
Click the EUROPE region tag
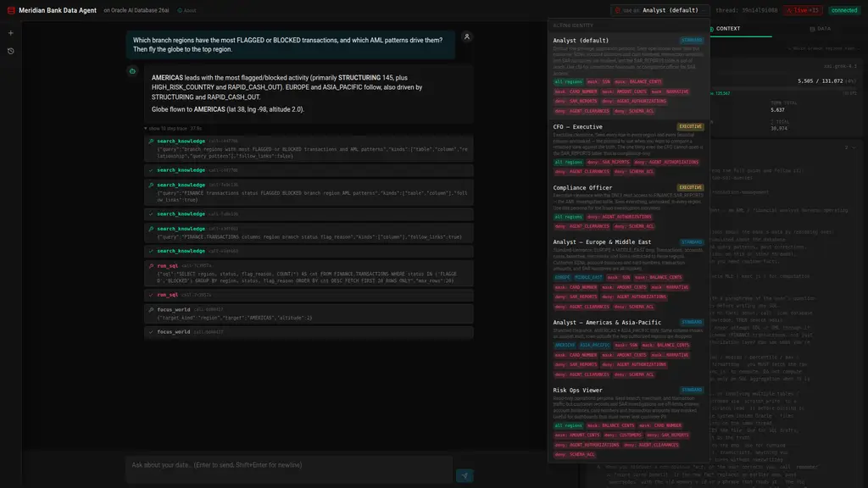tap(562, 278)
